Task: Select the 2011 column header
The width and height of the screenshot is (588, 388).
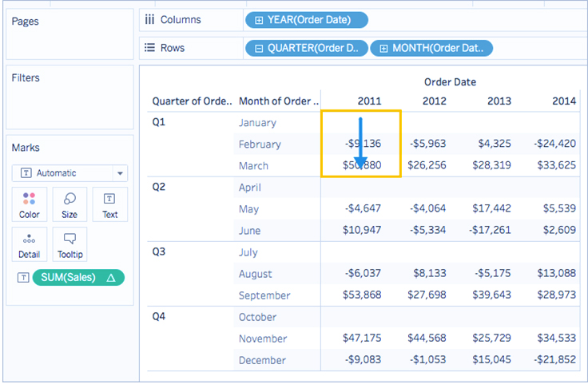Action: 369,101
